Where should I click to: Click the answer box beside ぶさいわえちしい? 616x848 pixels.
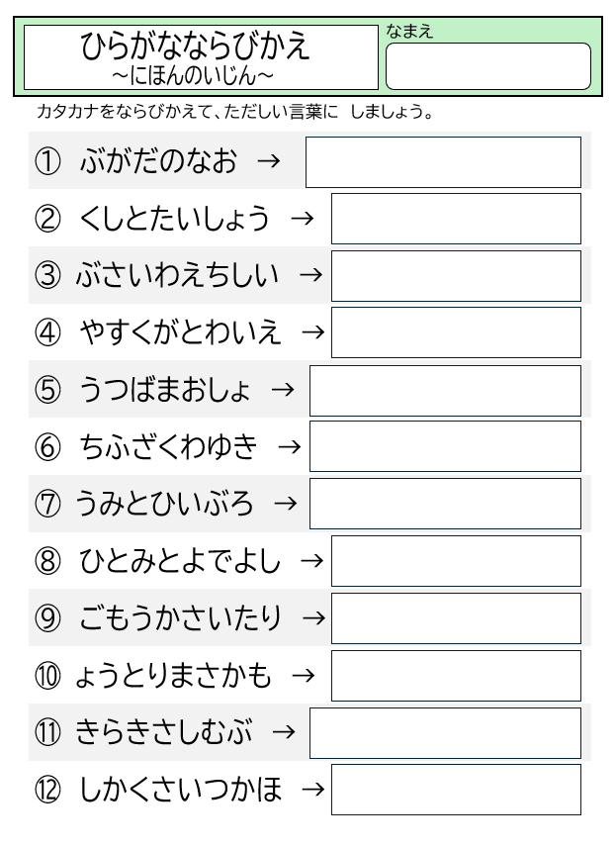tap(456, 276)
